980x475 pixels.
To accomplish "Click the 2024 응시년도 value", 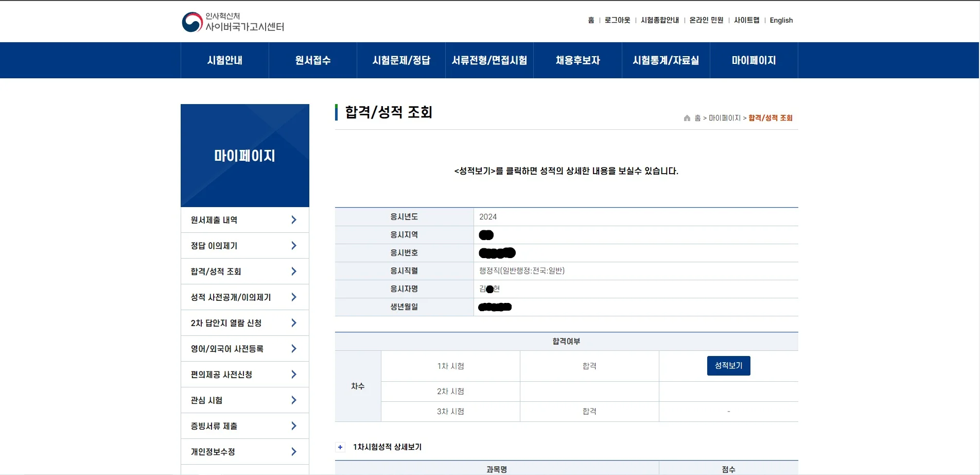I will click(x=488, y=217).
